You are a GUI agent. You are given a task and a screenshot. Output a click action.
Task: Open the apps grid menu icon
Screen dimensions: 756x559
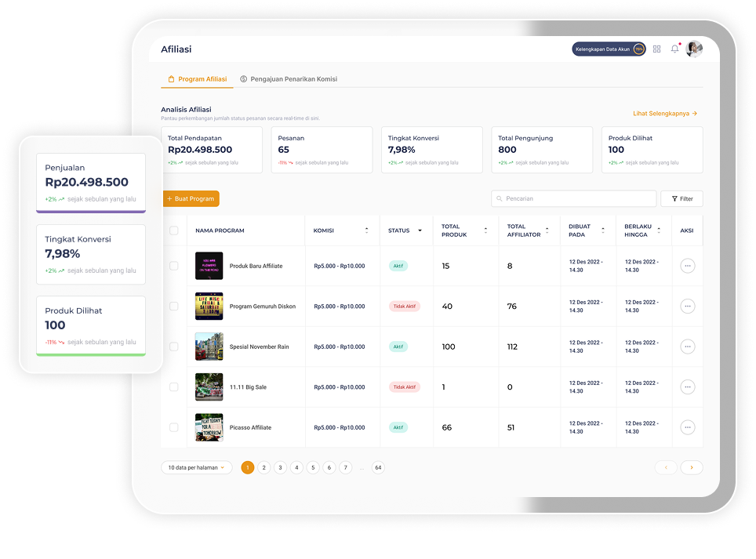pos(657,49)
